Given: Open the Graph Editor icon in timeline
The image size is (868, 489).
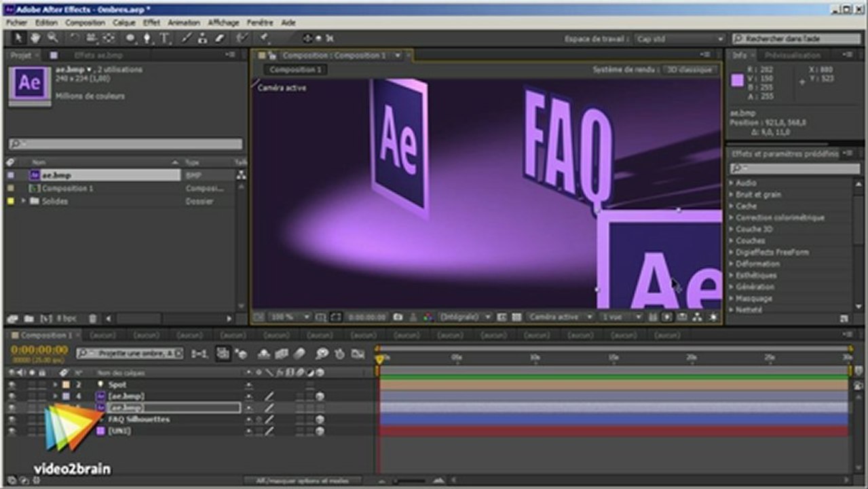Looking at the screenshot, I should (358, 353).
